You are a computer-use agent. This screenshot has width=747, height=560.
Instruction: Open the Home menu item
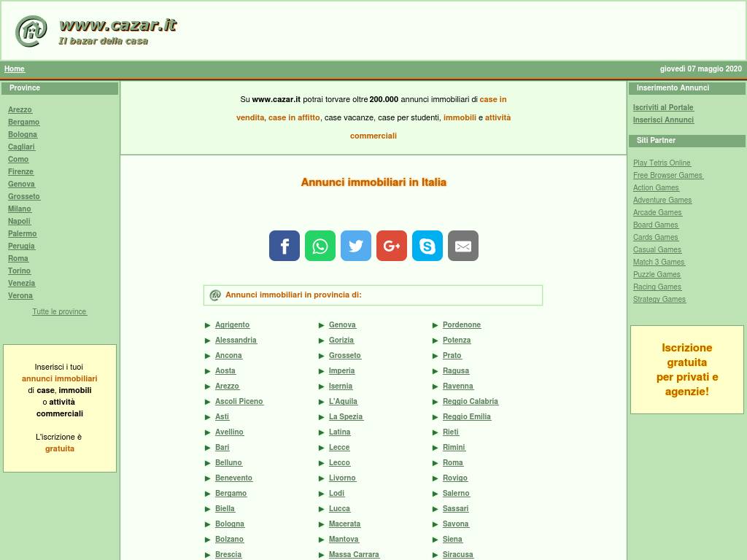[x=15, y=69]
